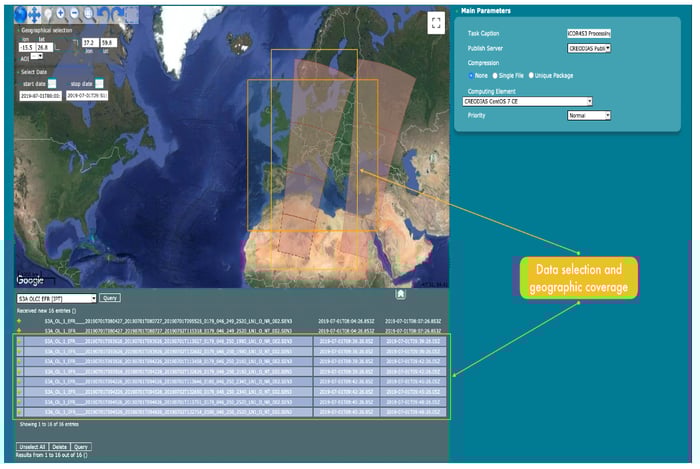Select the None compression option
The width and height of the screenshot is (700, 469).
471,75
